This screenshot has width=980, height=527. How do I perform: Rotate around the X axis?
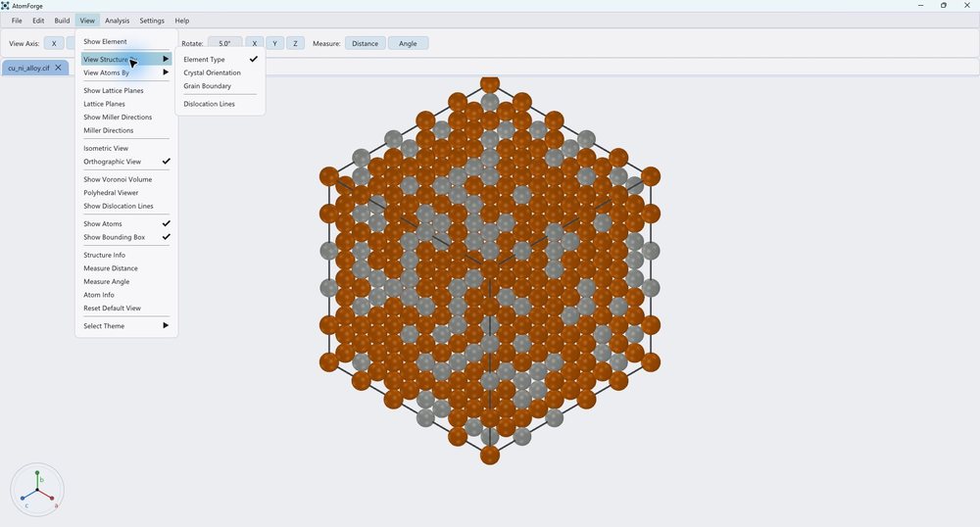255,44
